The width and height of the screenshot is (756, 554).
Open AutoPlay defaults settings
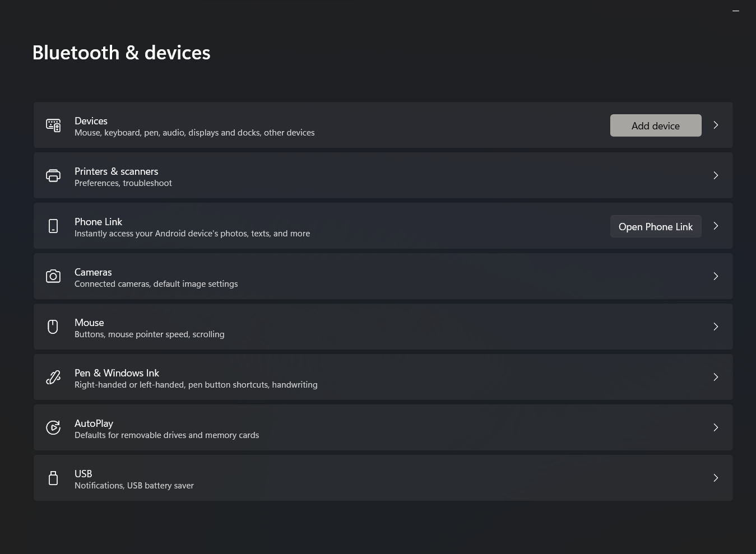coord(383,427)
